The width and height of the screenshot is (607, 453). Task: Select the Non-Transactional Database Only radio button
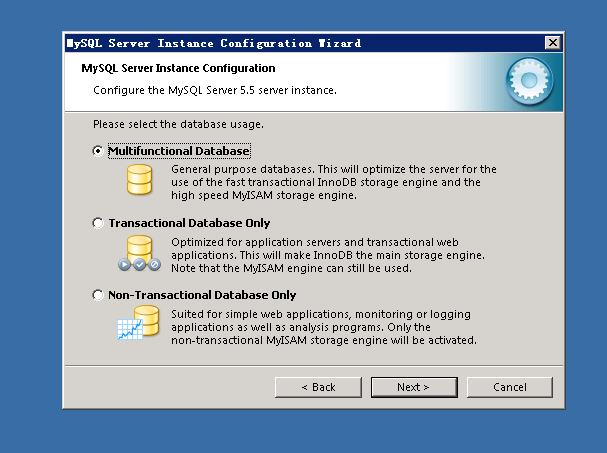98,295
